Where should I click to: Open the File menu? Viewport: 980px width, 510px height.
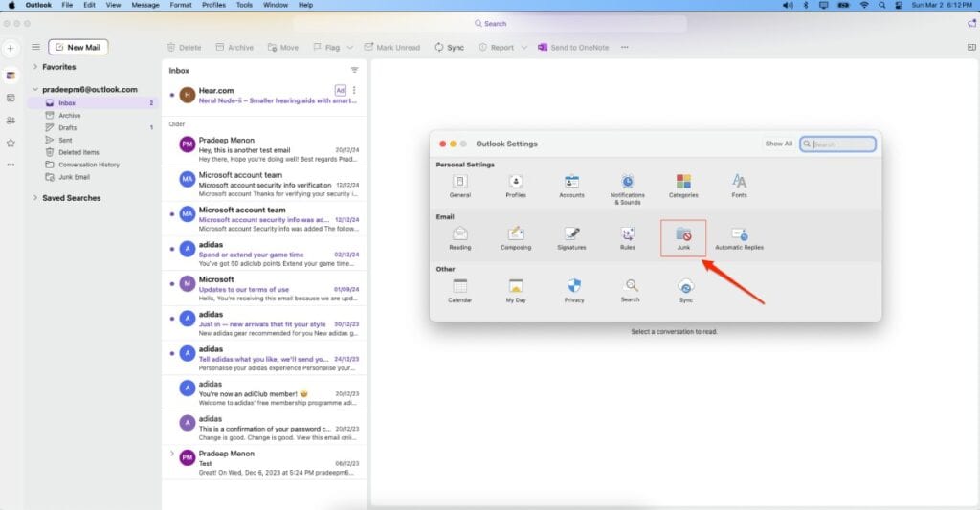point(67,5)
